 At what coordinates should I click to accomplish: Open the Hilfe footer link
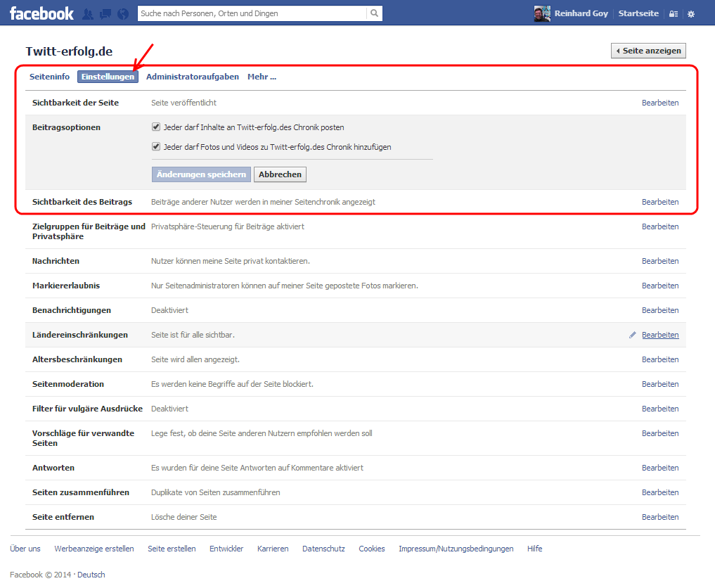tap(534, 549)
